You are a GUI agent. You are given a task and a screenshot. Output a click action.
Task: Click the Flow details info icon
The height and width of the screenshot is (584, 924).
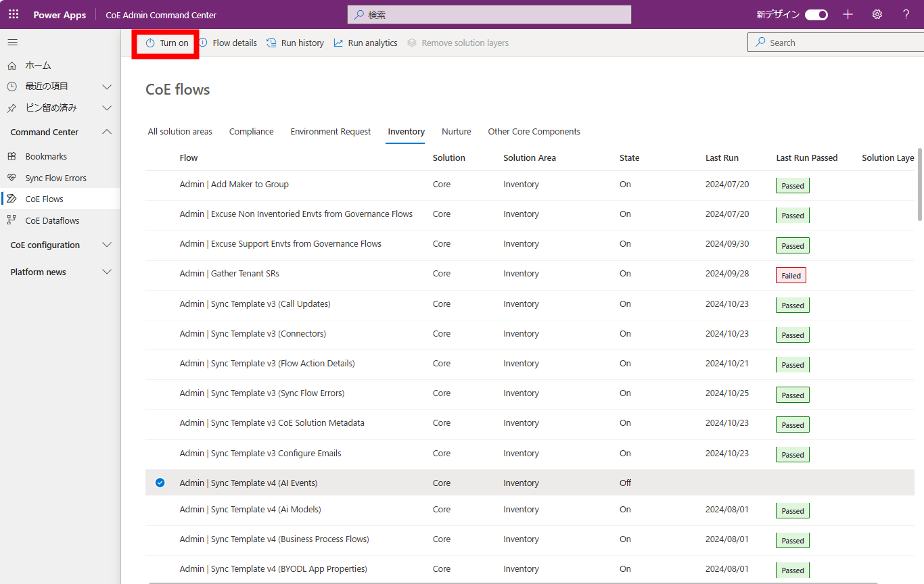coord(203,43)
